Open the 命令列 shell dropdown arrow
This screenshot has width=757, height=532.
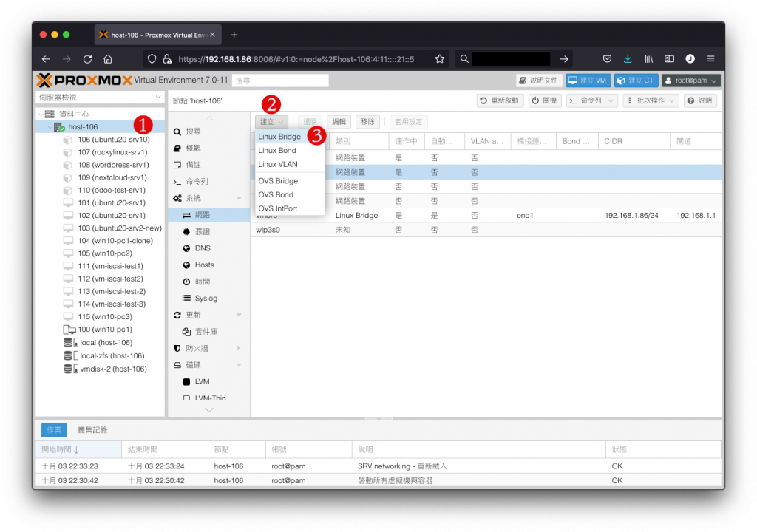click(x=611, y=100)
